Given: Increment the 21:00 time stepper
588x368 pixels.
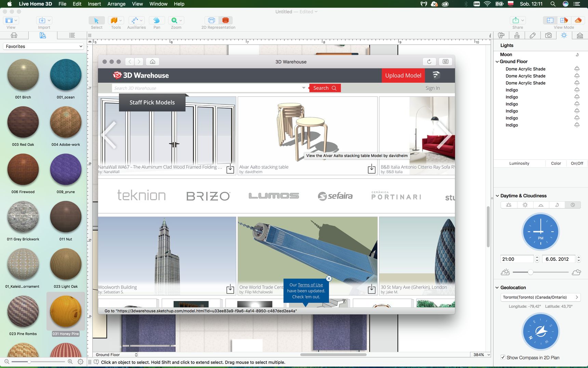Looking at the screenshot, I should [x=537, y=257].
